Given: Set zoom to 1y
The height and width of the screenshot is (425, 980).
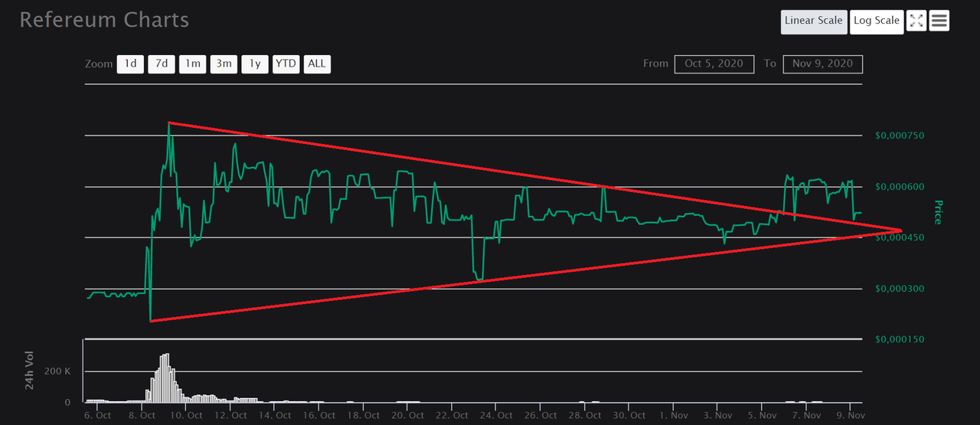Looking at the screenshot, I should click(255, 64).
